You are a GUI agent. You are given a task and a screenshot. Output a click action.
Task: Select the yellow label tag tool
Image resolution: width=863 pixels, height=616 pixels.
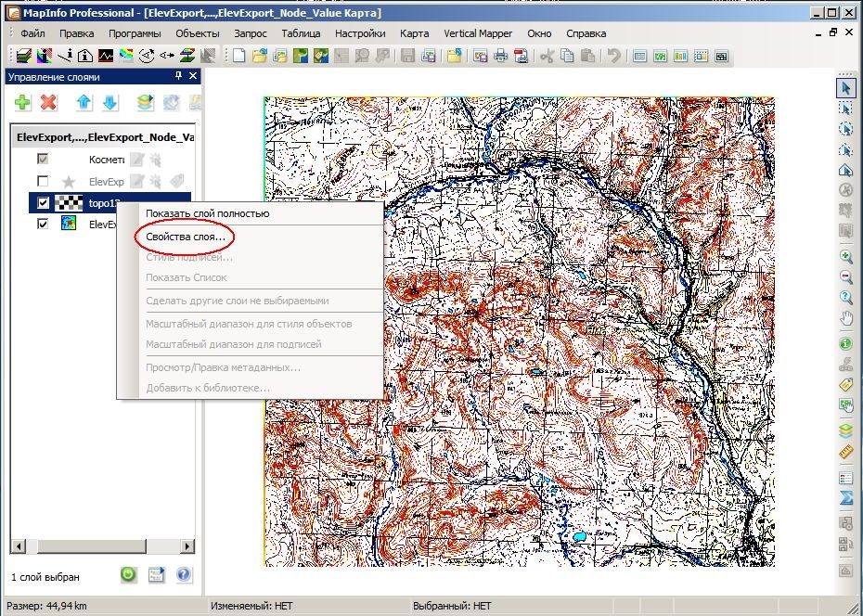[x=846, y=384]
